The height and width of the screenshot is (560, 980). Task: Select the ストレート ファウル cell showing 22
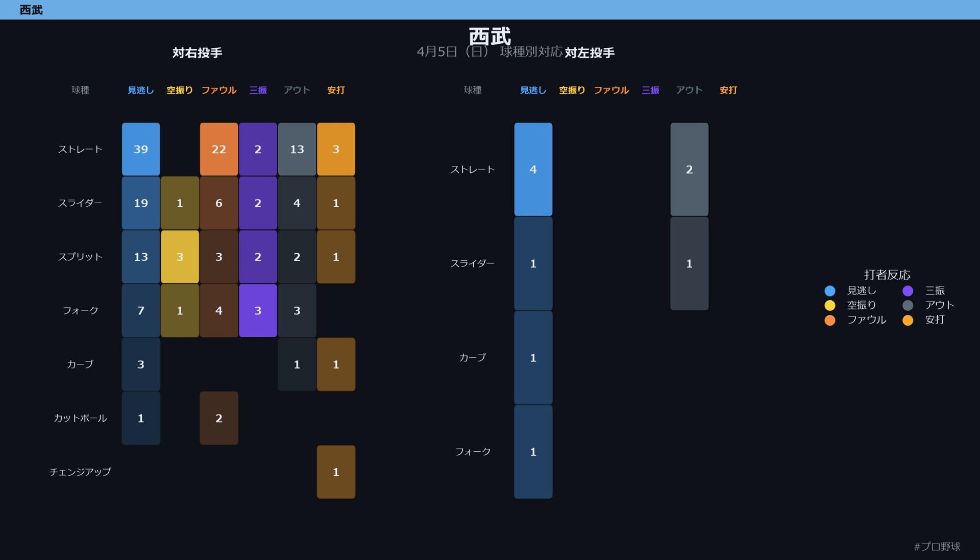(219, 149)
